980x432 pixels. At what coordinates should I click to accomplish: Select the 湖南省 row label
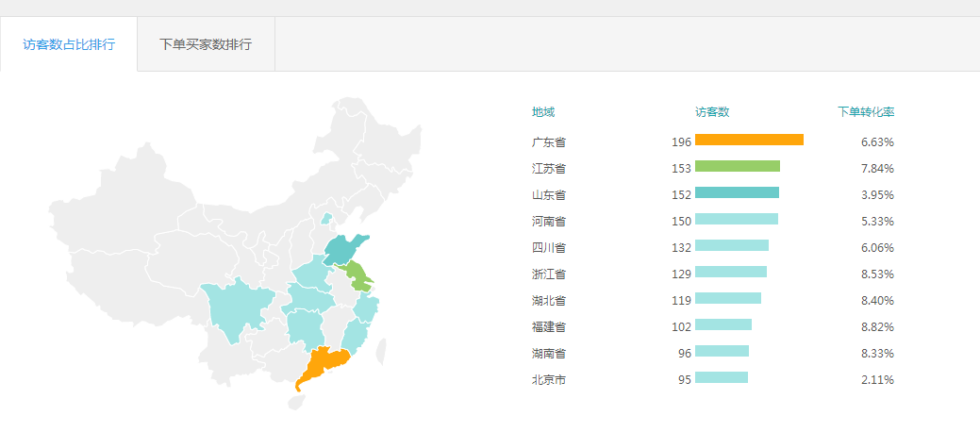coord(549,353)
